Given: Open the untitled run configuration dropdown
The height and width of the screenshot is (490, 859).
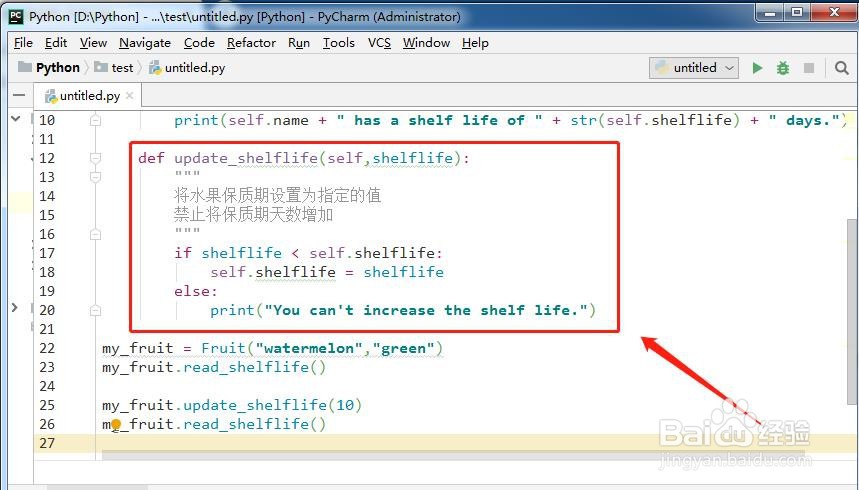Looking at the screenshot, I should 694,68.
